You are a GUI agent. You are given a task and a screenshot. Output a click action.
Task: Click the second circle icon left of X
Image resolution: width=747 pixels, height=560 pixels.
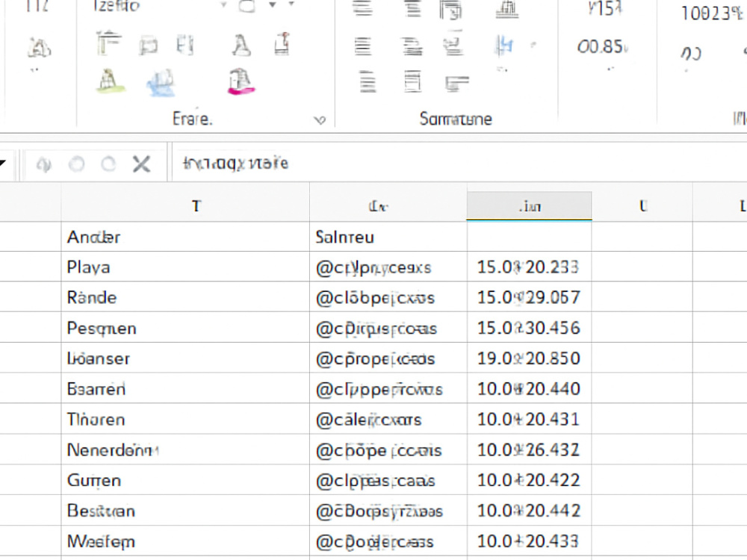coord(108,164)
